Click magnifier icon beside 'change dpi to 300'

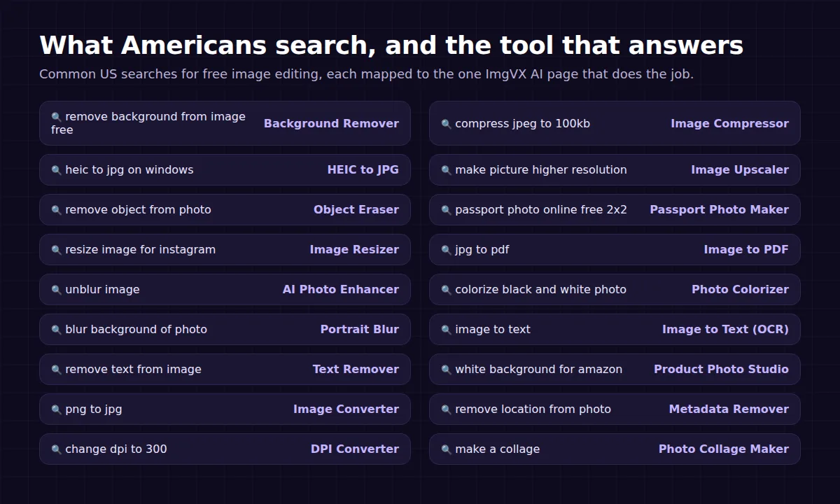point(57,449)
